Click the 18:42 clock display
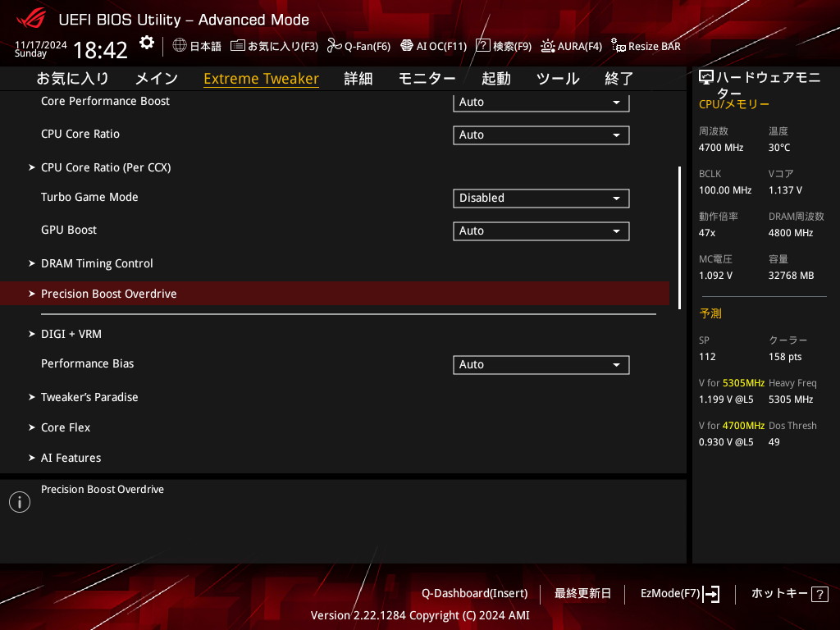840x630 pixels. (x=100, y=50)
